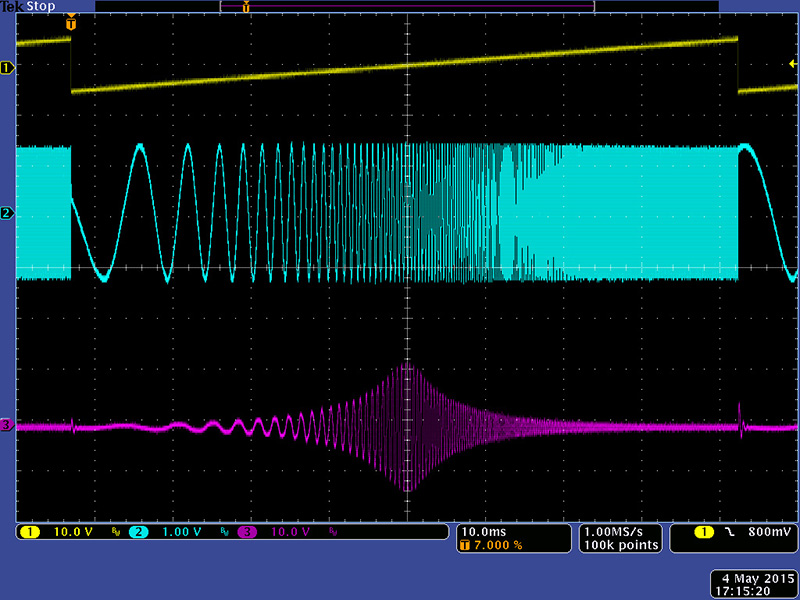Click the channel 1 10.0 V scale readout
Screen dimensions: 800x600
[71, 532]
